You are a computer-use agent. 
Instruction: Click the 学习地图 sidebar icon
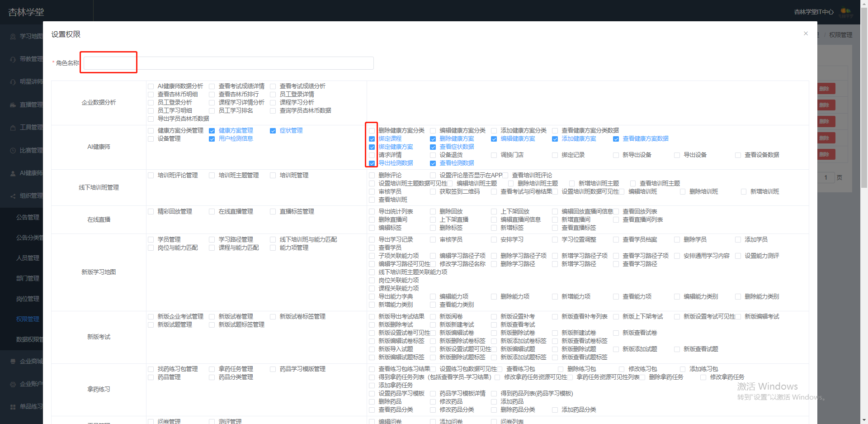click(13, 36)
